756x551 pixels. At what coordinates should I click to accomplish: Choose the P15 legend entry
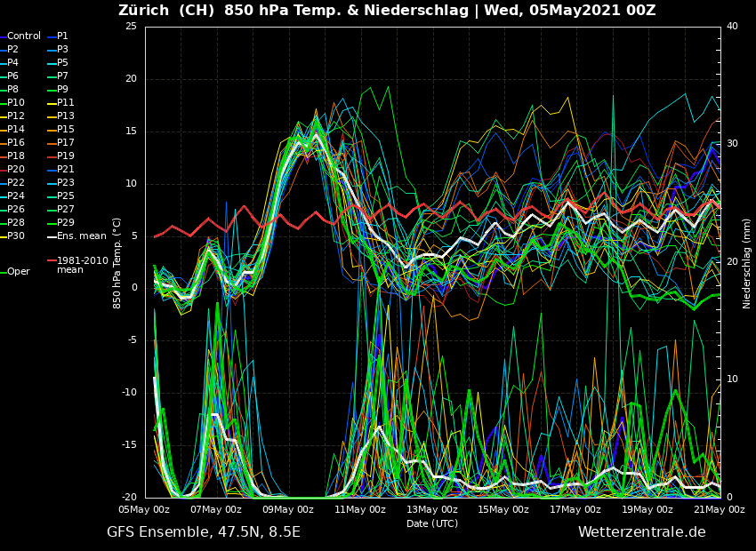[x=61, y=129]
